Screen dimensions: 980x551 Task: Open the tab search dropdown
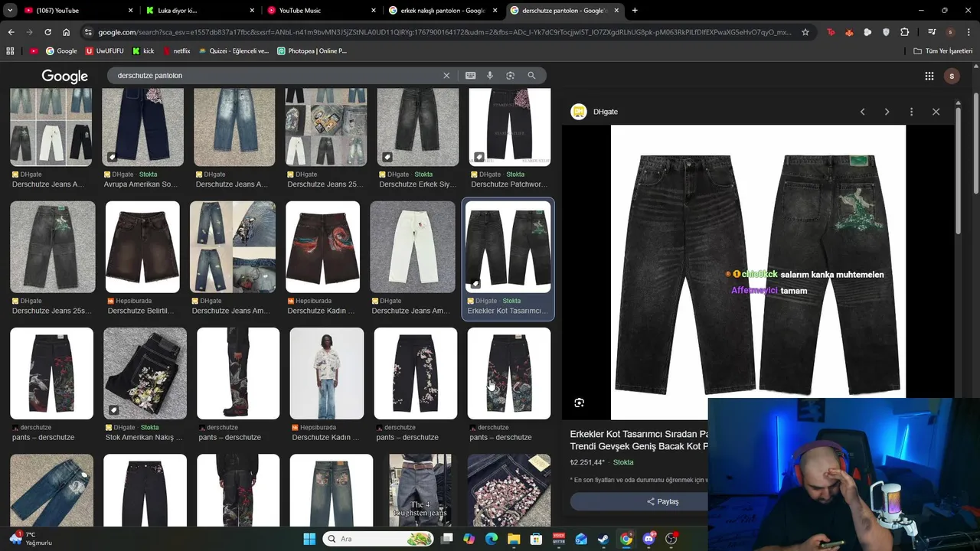click(10, 11)
